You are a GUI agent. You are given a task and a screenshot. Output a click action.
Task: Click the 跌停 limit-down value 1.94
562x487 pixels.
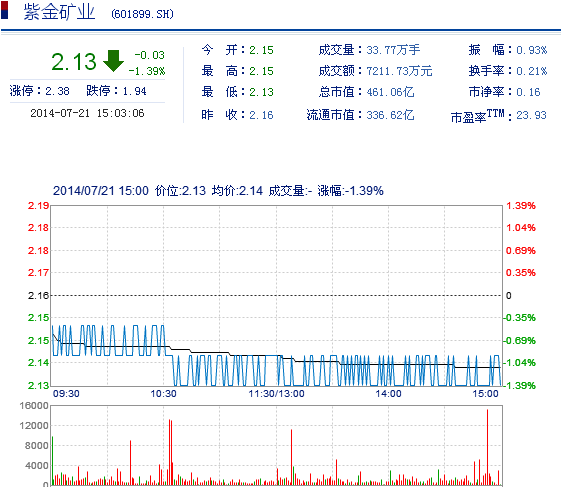[134, 91]
